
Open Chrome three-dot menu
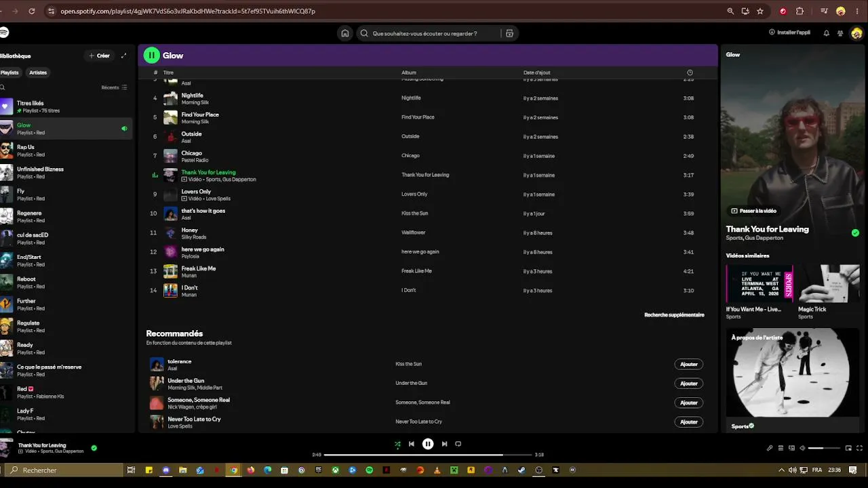pyautogui.click(x=857, y=11)
